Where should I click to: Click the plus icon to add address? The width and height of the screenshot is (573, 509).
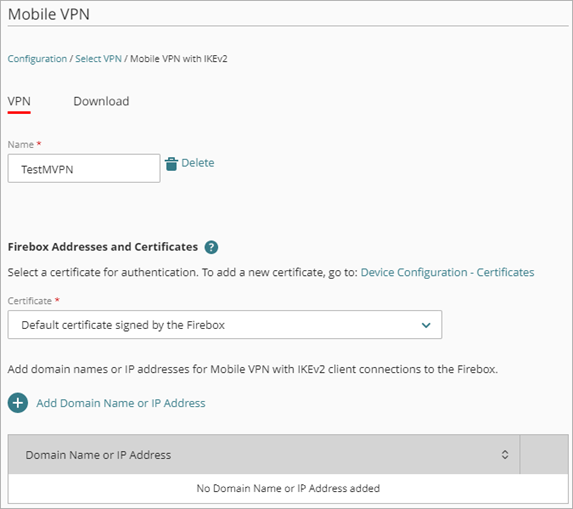(18, 403)
